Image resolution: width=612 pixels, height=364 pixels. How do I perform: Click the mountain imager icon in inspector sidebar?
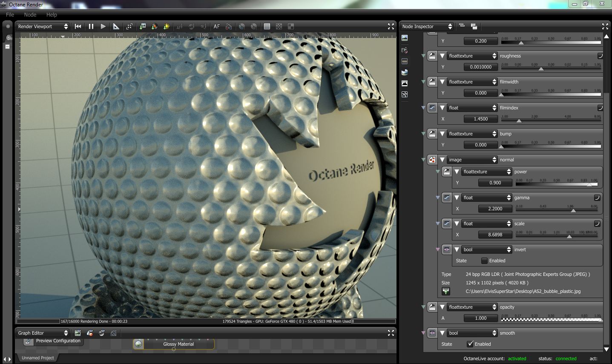tap(405, 83)
